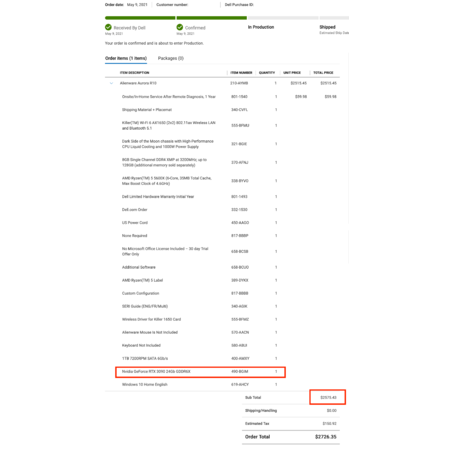Viewport: 450px width, 450px height.
Task: Click the highlighted Nvidia GeForce RTX 3090 row
Action: [x=200, y=372]
